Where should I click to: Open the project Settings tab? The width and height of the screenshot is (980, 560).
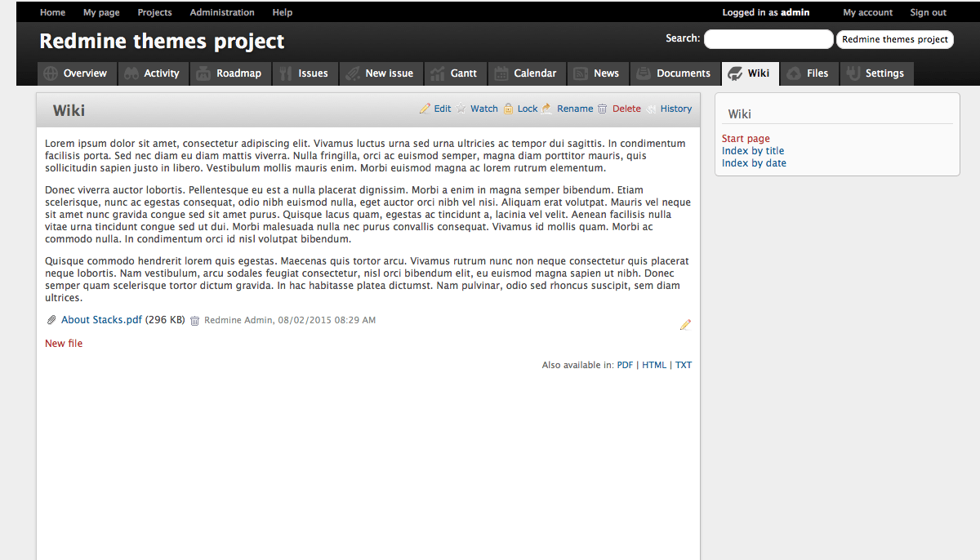coord(876,73)
